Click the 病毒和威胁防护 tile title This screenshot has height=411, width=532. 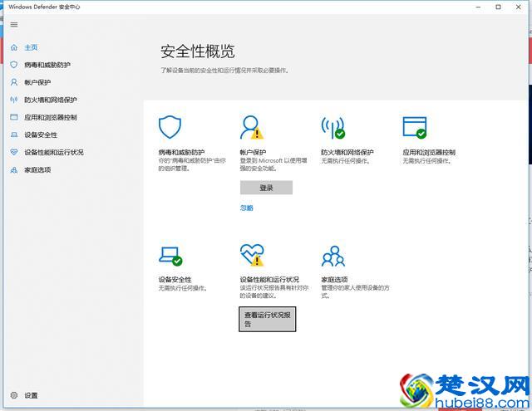(x=181, y=153)
